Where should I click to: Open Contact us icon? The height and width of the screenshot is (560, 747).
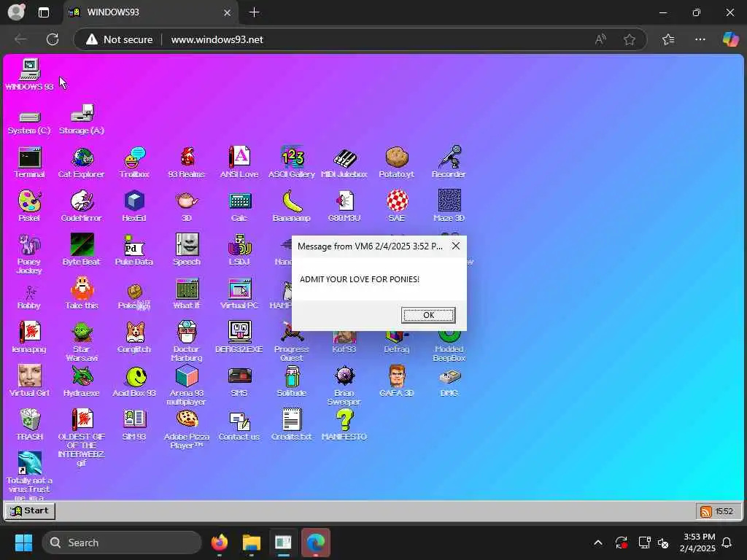coord(239,425)
